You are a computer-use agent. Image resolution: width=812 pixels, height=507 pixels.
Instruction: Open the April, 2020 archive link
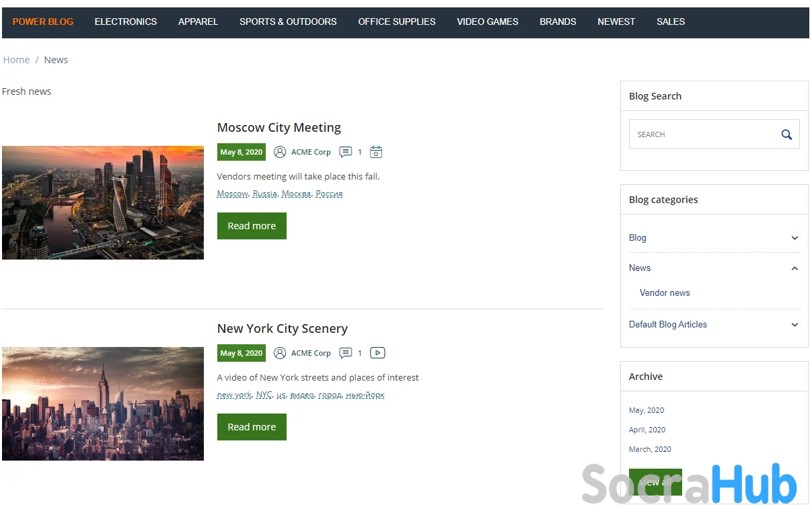click(x=647, y=430)
